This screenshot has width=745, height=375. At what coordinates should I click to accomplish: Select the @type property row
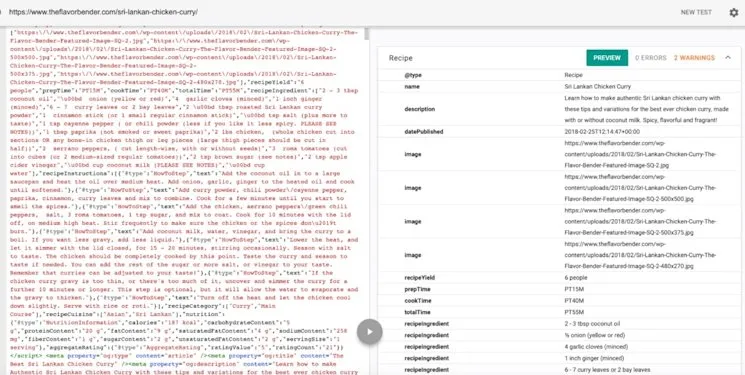click(x=559, y=75)
